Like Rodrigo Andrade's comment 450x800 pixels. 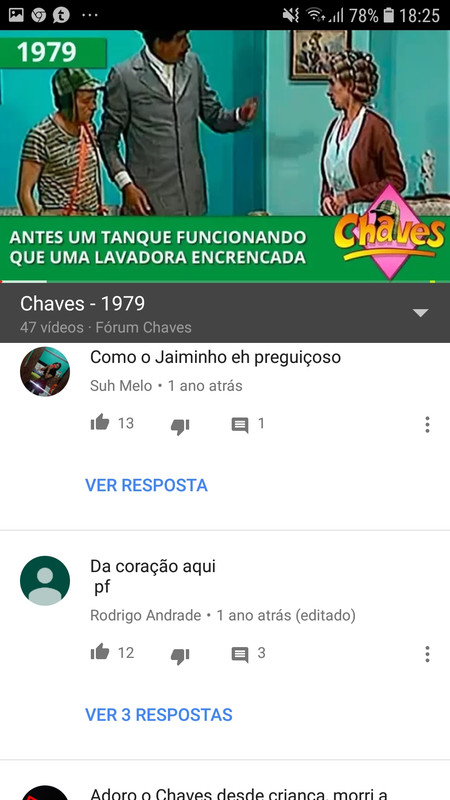pos(100,653)
